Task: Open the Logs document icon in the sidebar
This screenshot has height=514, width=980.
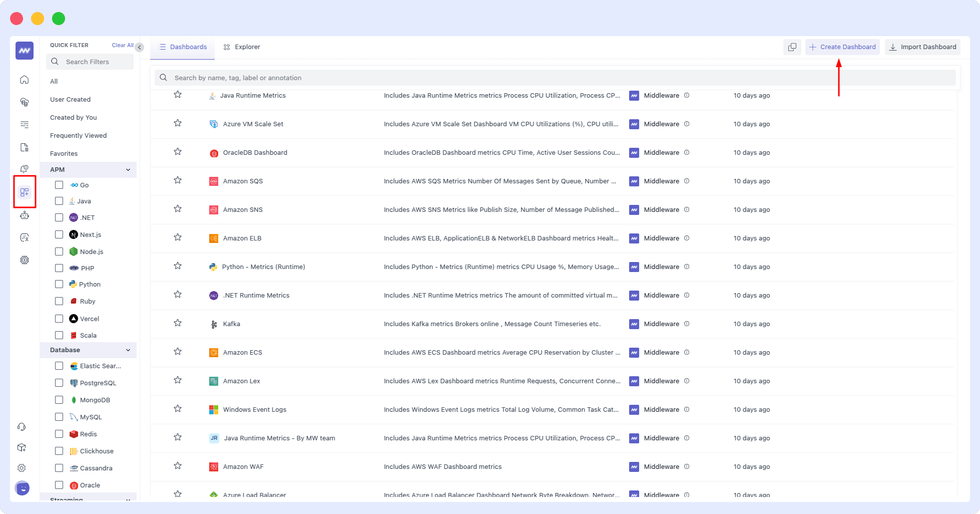Action: pos(24,147)
